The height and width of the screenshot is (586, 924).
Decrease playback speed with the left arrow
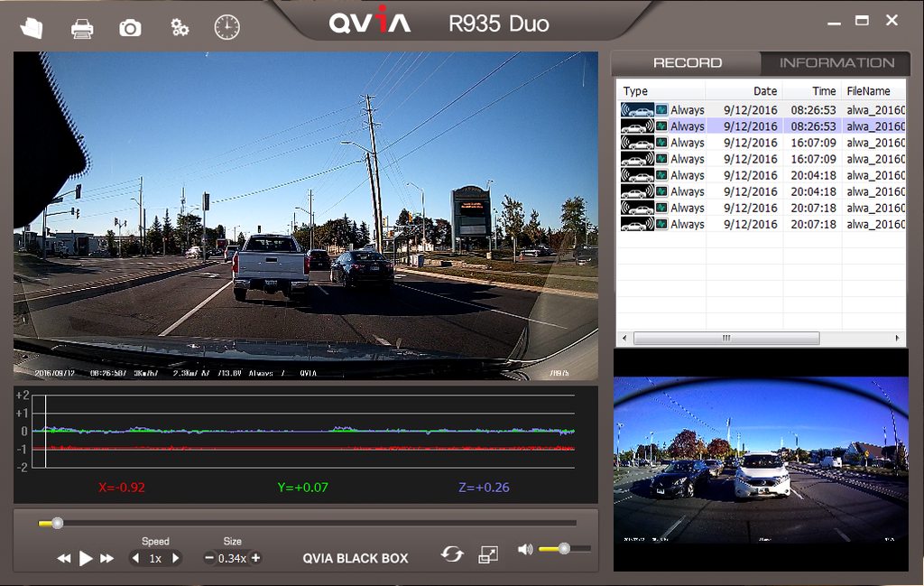tap(136, 559)
